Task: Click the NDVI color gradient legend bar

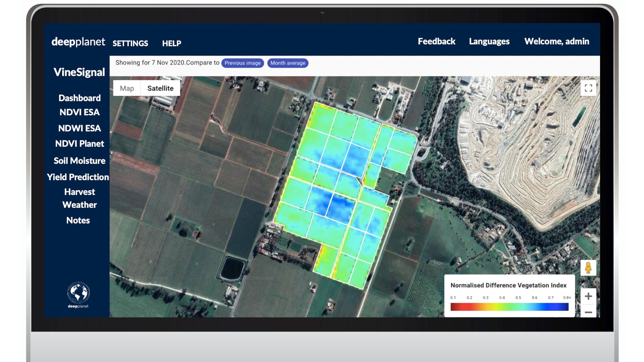Action: coord(509,307)
